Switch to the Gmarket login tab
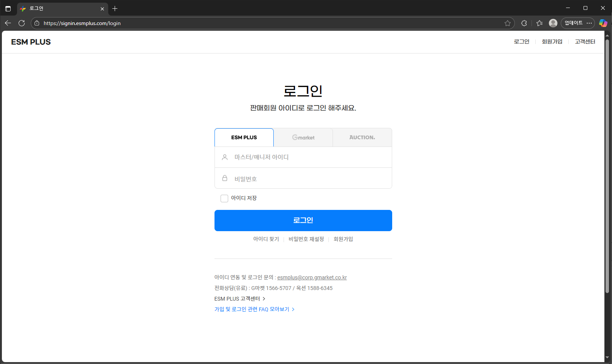This screenshot has height=364, width=612. [x=303, y=137]
